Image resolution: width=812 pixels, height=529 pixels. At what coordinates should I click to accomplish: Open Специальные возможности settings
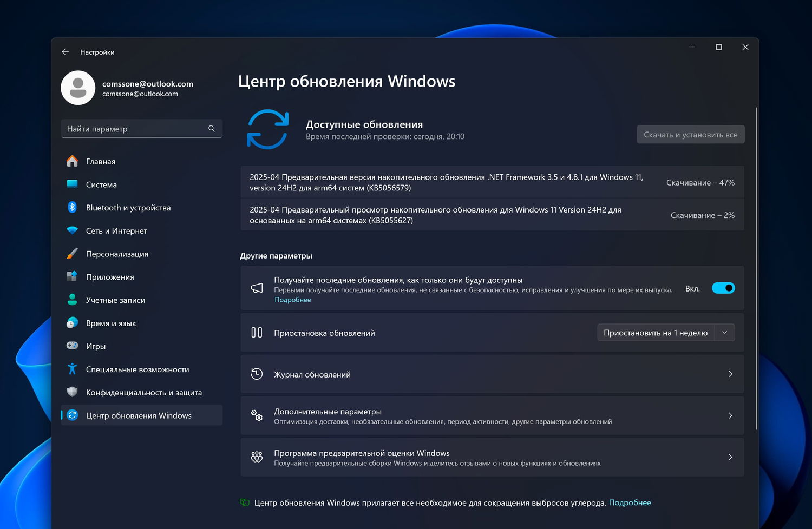pyautogui.click(x=142, y=369)
